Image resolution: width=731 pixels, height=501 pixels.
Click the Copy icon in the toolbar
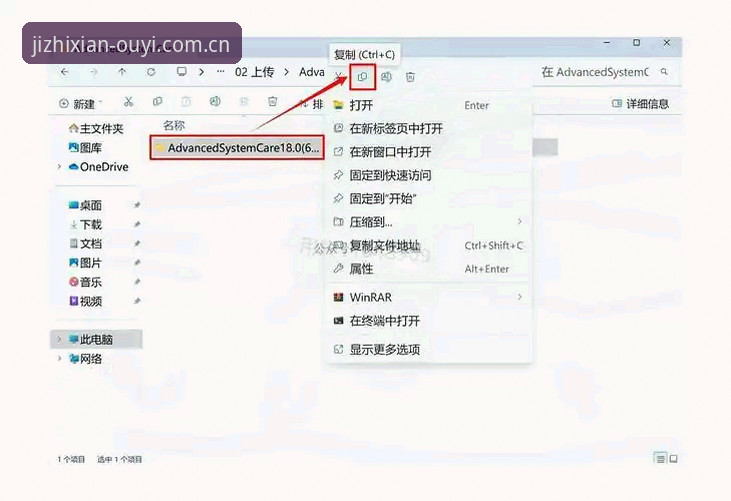158,102
